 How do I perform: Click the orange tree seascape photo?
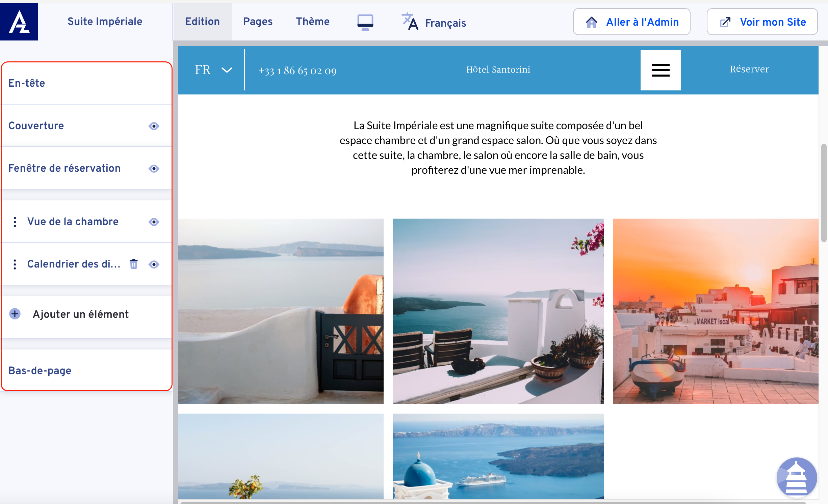tap(281, 456)
